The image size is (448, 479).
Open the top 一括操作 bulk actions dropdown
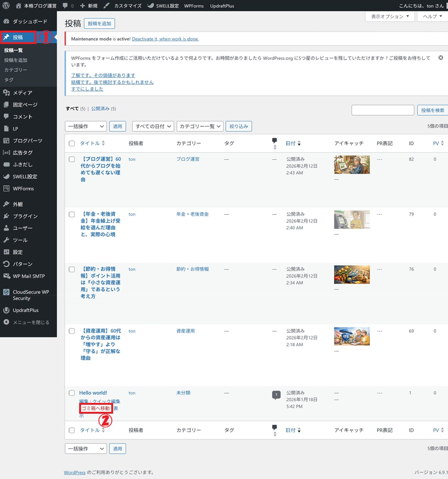pos(85,126)
